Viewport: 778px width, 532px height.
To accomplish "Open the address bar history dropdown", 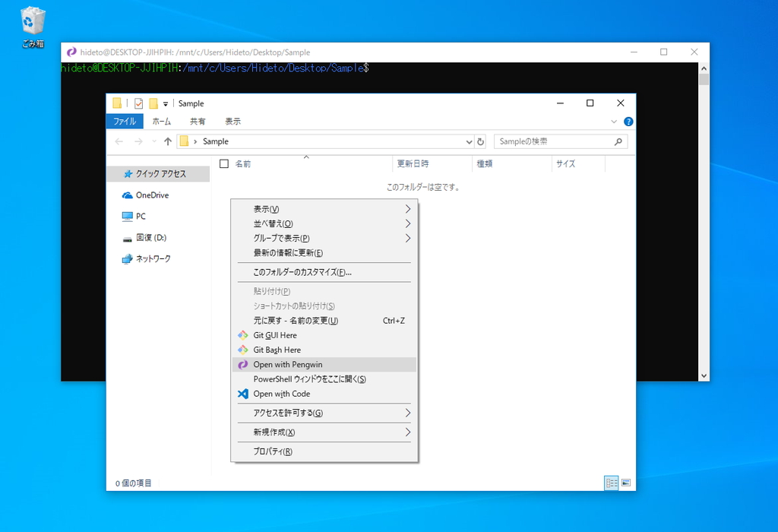I will point(470,141).
